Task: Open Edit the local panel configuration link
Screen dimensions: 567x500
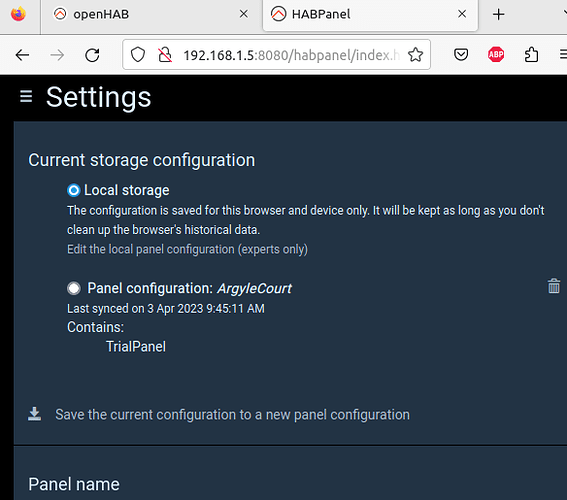Action: pos(187,249)
